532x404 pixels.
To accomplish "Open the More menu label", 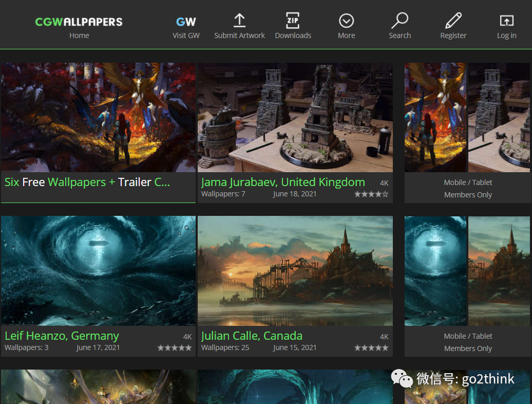I will [x=347, y=35].
